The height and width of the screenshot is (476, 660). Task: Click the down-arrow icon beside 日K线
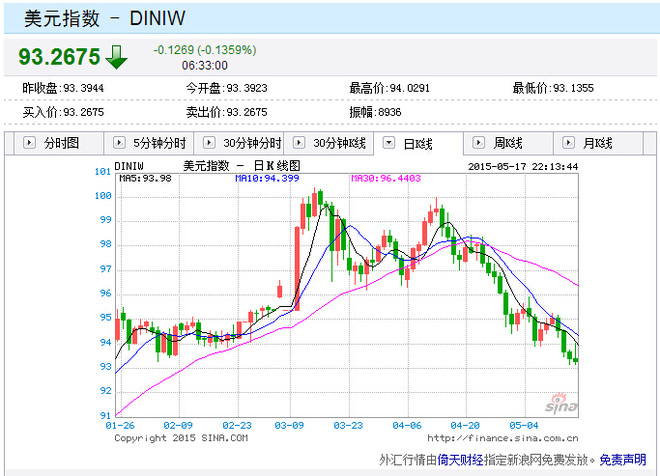(x=389, y=143)
